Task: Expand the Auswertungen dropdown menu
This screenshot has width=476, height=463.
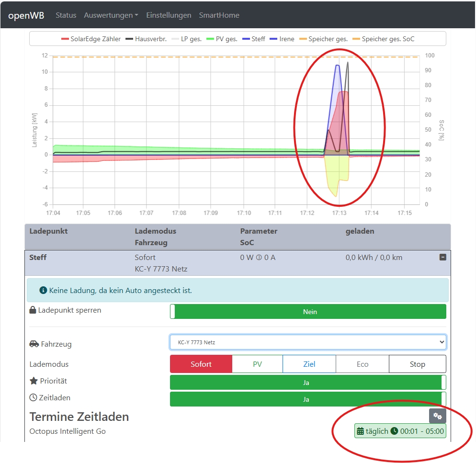Action: (x=111, y=15)
